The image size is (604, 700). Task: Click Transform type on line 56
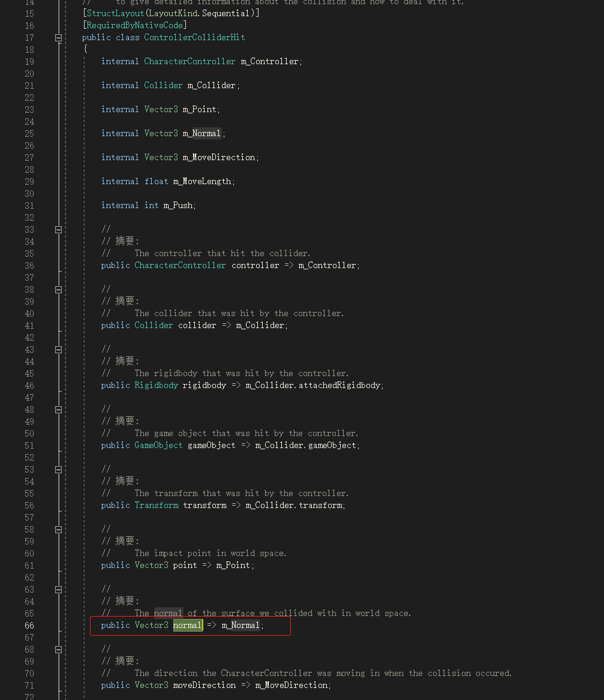click(x=156, y=506)
